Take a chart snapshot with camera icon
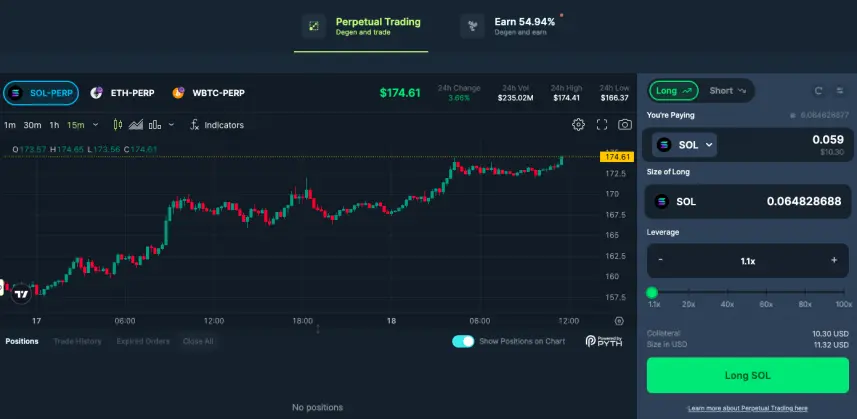 (x=625, y=125)
